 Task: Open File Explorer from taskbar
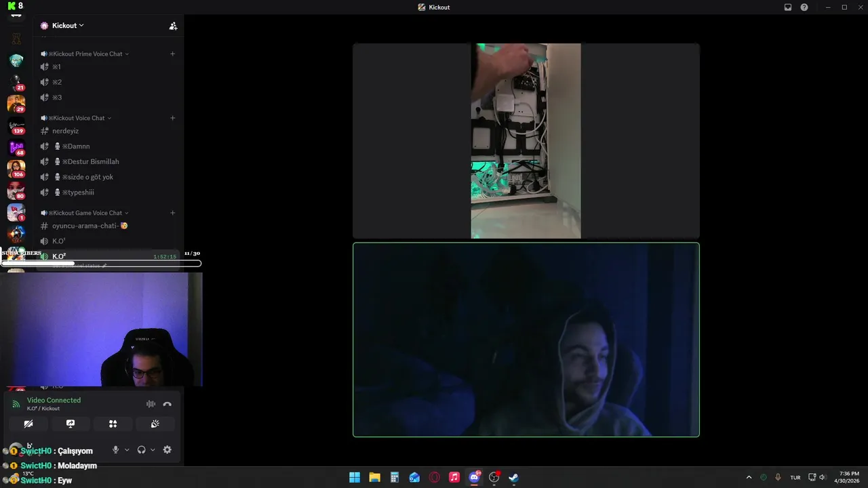click(x=374, y=477)
